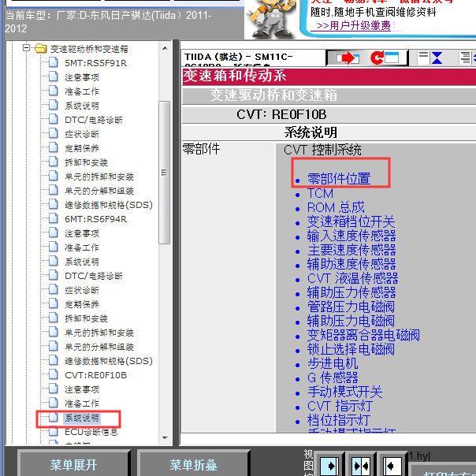476x476 pixels.
Task: Select 定期保养 in the 6MT:RS6F94R group
Action: pyautogui.click(x=82, y=304)
